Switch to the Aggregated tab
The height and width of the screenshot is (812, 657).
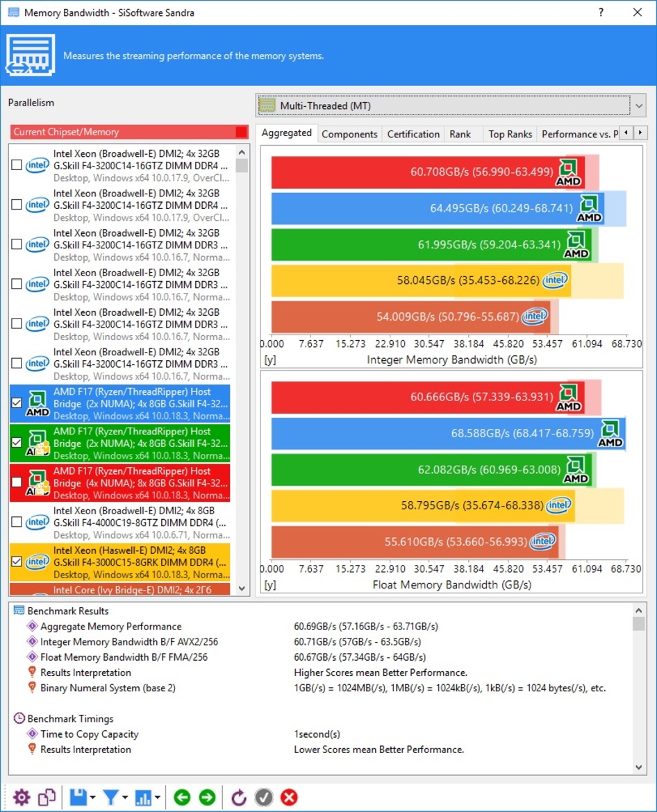point(287,133)
